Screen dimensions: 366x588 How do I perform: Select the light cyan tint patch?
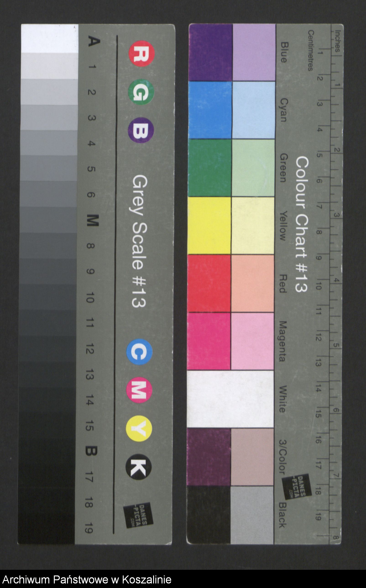254,110
